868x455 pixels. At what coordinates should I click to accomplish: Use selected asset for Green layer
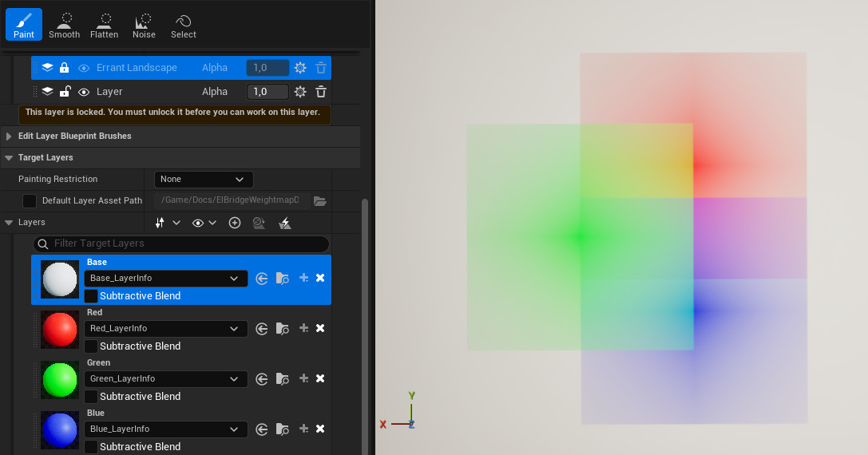pos(262,379)
